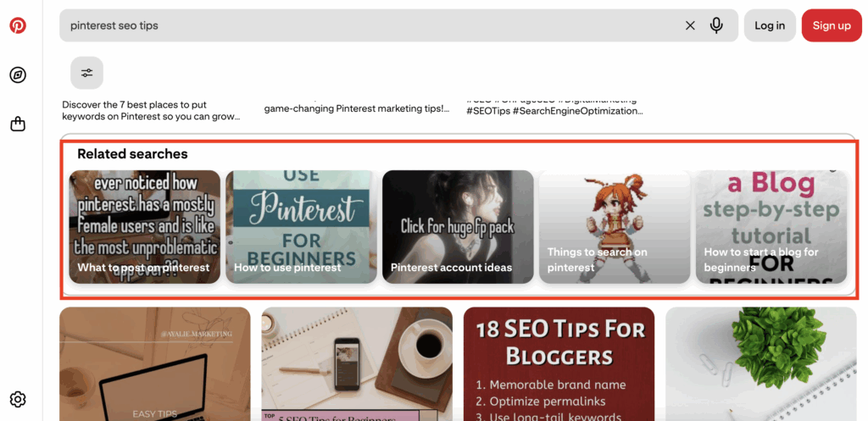The image size is (868, 421).
Task: Open the Shop bag icon in sidebar
Action: pos(18,124)
